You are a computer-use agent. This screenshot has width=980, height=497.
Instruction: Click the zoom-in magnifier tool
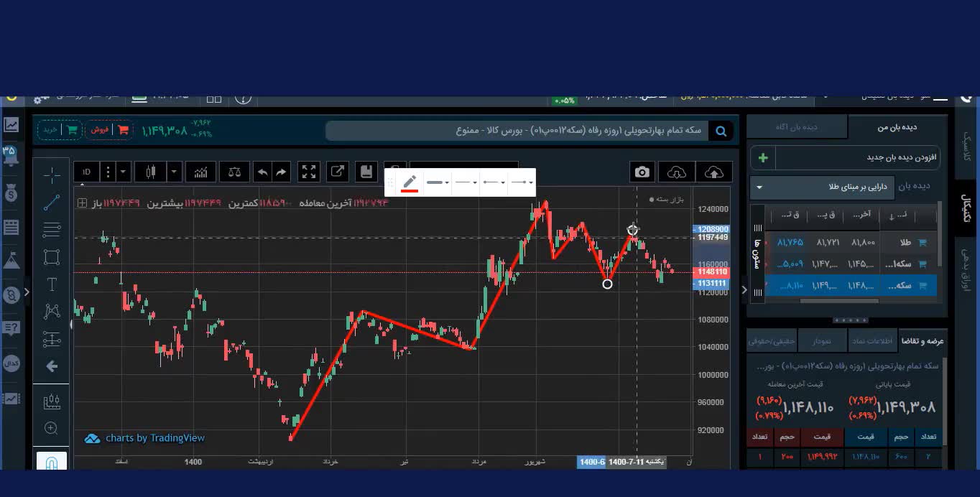pos(51,429)
